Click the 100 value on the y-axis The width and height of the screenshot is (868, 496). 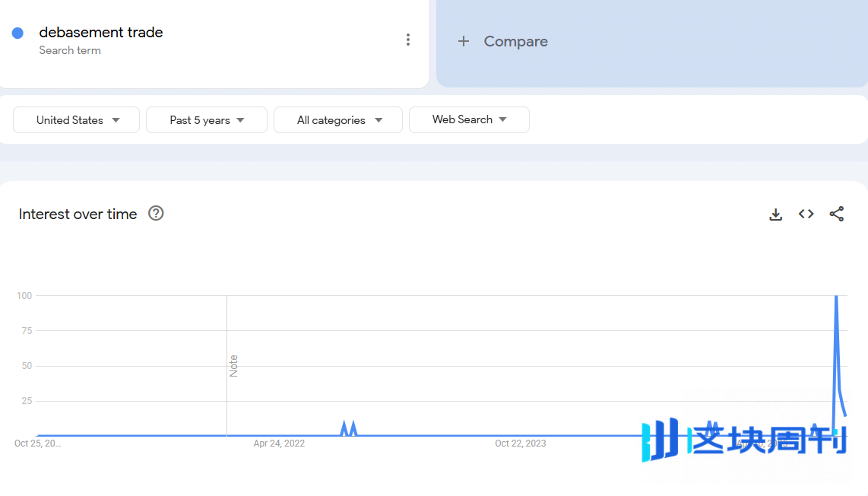coord(24,296)
